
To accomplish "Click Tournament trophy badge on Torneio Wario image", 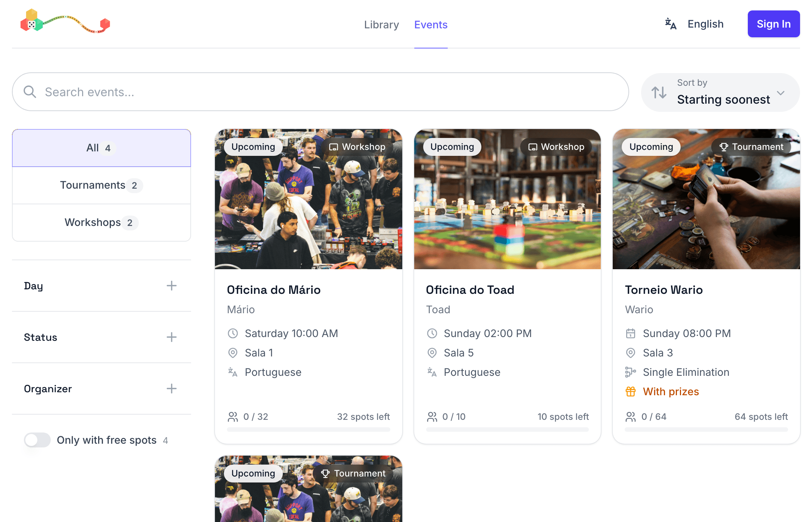I will pos(751,147).
